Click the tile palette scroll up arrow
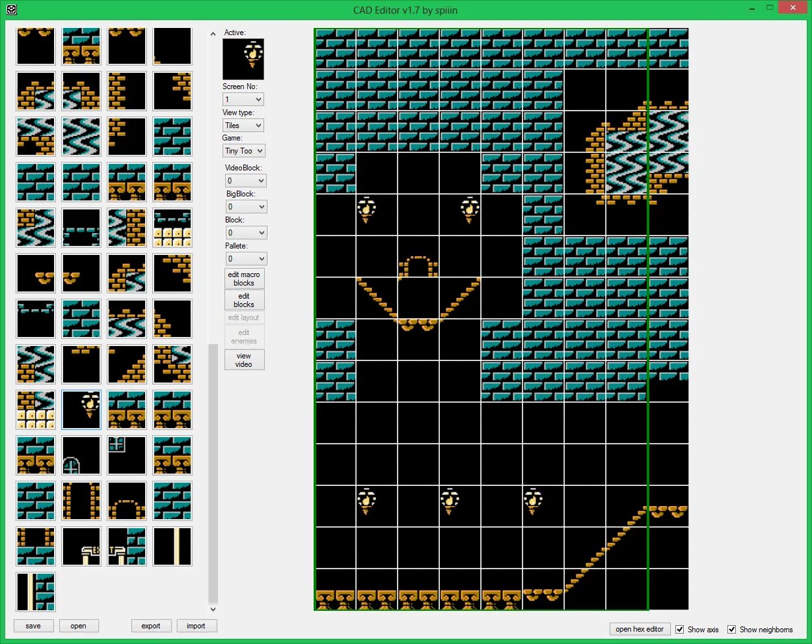812x644 pixels. [x=213, y=33]
